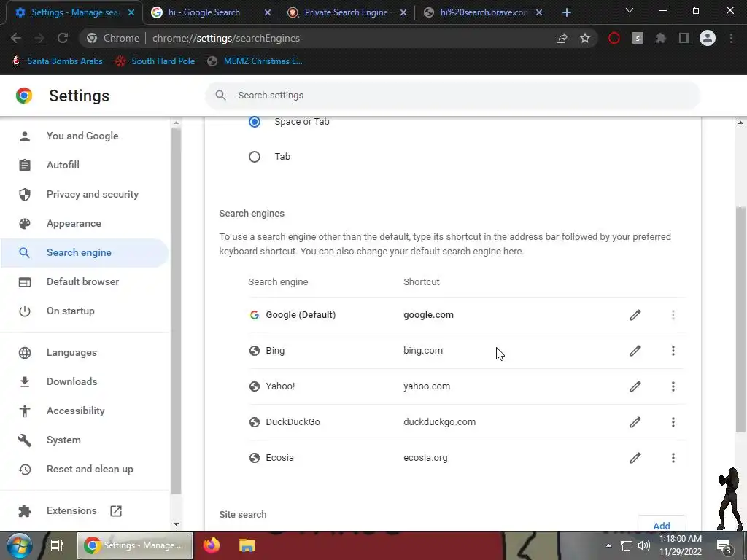Open Task View on the taskbar
The image size is (747, 560).
tap(57, 545)
